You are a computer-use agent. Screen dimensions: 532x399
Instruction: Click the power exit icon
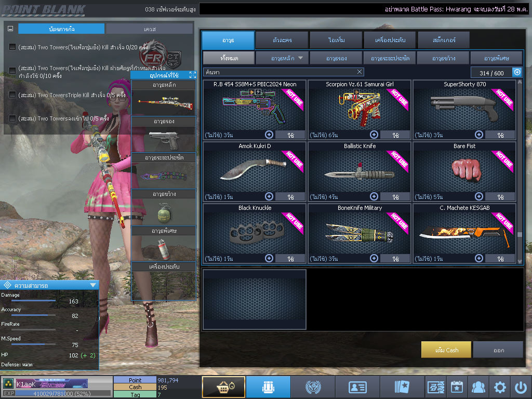click(x=521, y=387)
